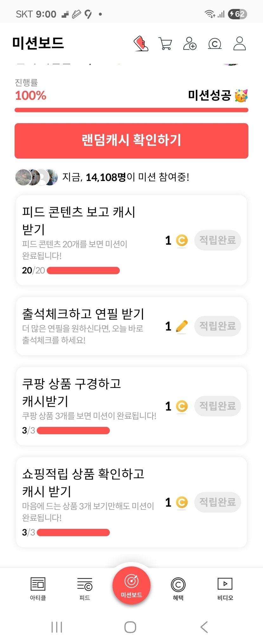This screenshot has height=644, width=263.
Task: Tap 적립완료 for 피드 콘텐츠 mission
Action: coord(217,240)
